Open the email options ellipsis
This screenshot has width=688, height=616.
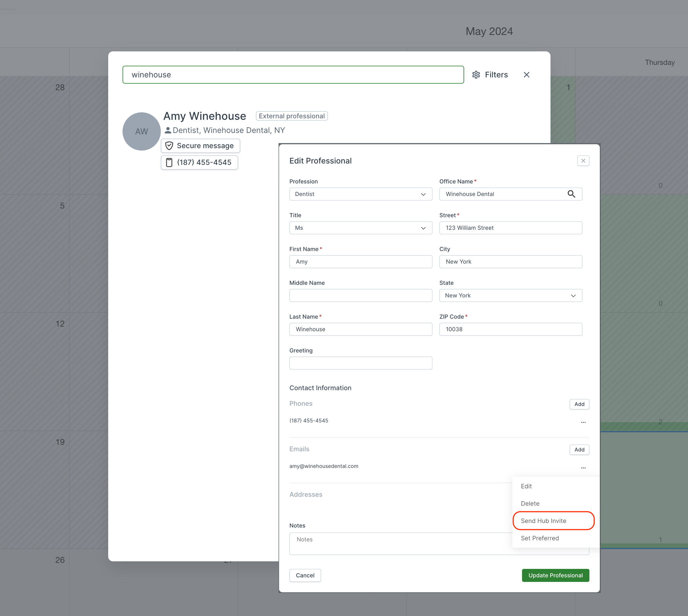pos(583,468)
